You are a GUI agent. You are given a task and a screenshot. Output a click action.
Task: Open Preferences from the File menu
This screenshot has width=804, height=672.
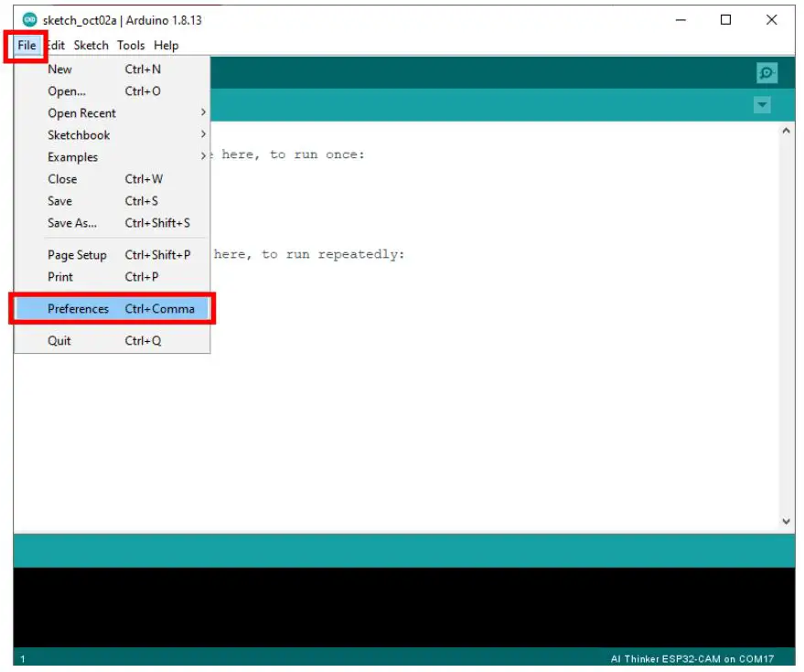tap(77, 309)
